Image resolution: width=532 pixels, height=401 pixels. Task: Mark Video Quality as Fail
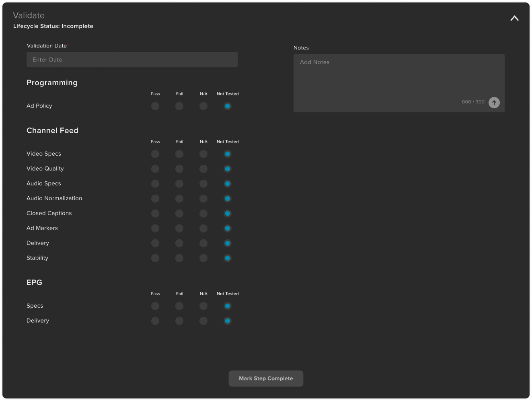pyautogui.click(x=179, y=169)
